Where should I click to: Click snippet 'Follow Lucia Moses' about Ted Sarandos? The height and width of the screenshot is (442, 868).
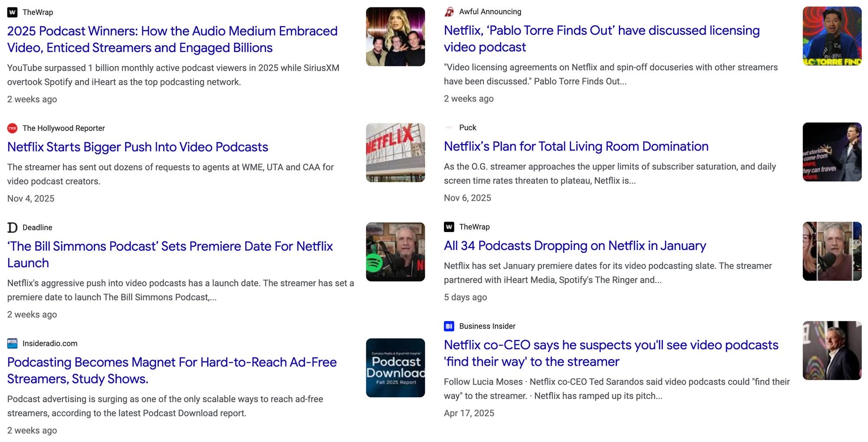pyautogui.click(x=617, y=389)
